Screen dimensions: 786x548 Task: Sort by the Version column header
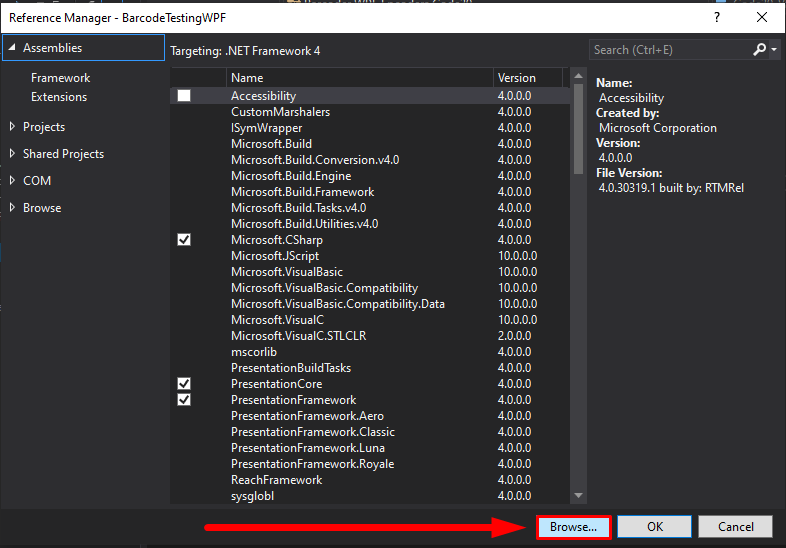[x=528, y=78]
